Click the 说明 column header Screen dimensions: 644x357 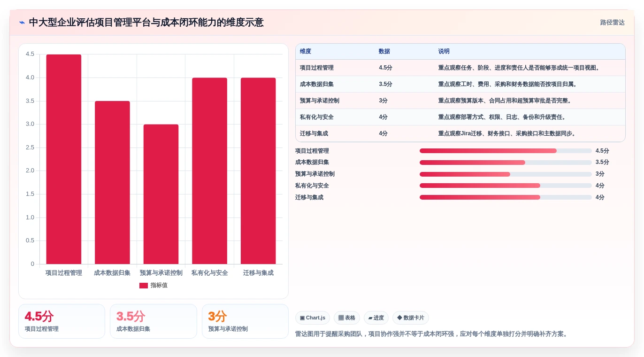pos(444,52)
